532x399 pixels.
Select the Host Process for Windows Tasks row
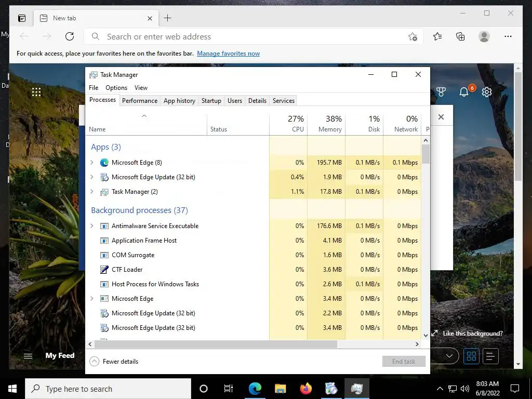253,284
